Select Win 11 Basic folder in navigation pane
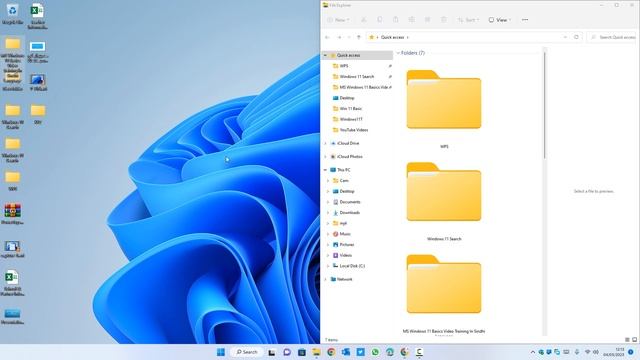 [350, 109]
